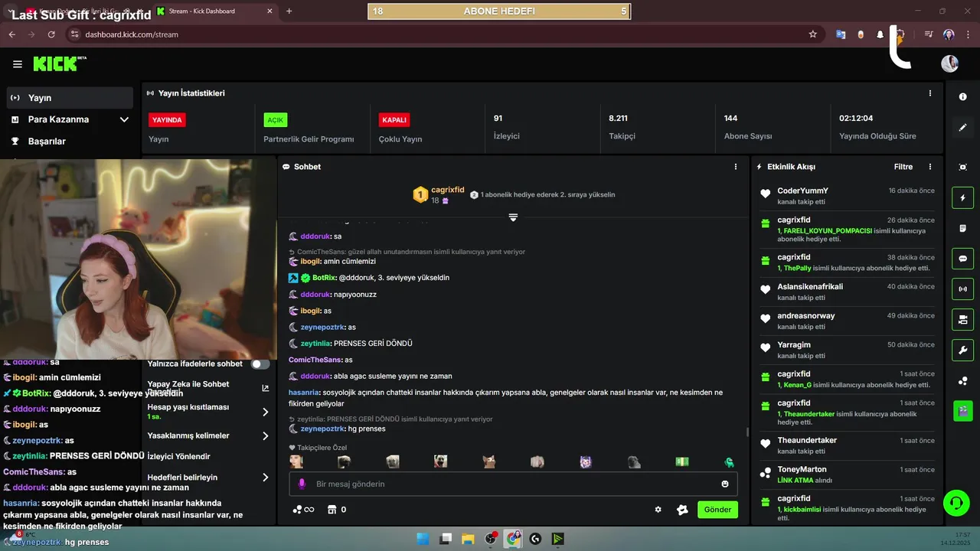Viewport: 980px width, 551px height.
Task: Open chat settings gear icon
Action: (x=658, y=510)
